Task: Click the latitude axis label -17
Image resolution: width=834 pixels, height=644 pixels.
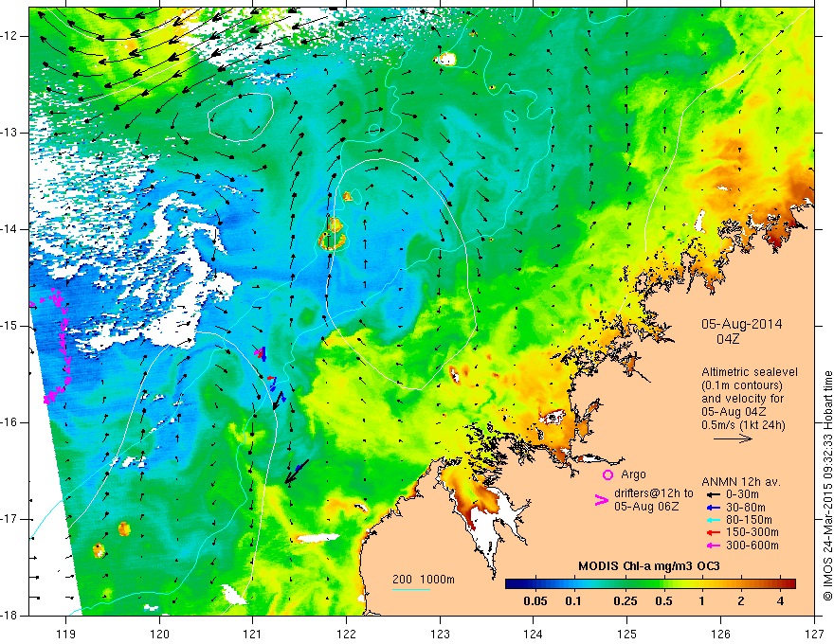Action: click(9, 519)
